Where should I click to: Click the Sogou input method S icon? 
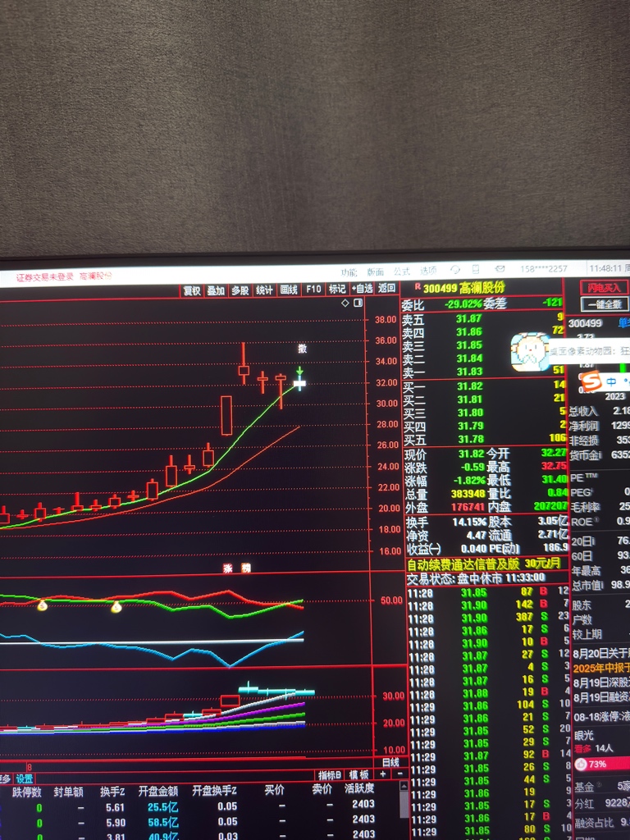(x=591, y=382)
